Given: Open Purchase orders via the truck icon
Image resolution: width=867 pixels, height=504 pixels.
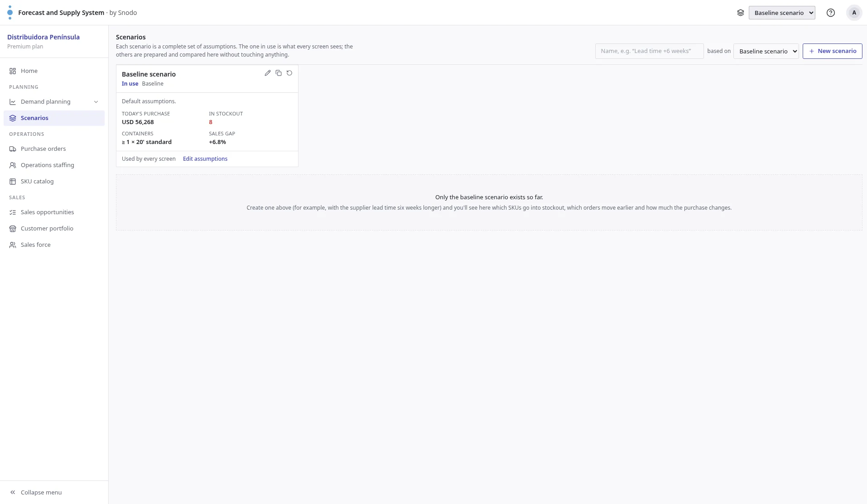Looking at the screenshot, I should 13,149.
